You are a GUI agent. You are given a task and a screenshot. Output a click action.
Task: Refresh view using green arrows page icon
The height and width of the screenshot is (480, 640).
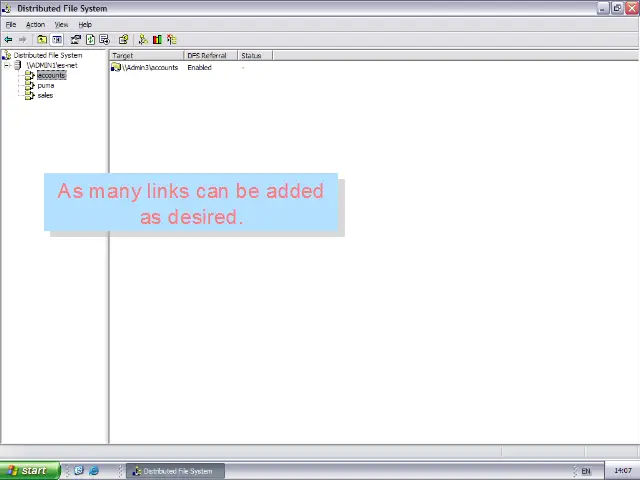pos(90,40)
